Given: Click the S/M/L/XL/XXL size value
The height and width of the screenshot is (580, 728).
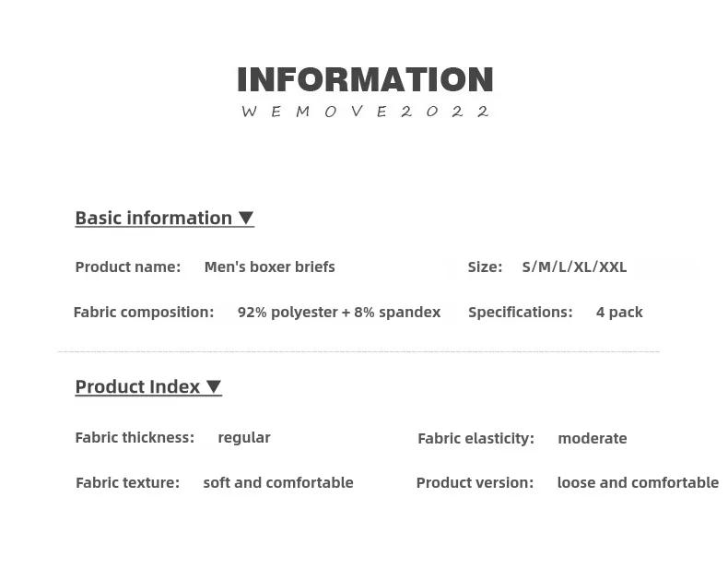Looking at the screenshot, I should [574, 266].
